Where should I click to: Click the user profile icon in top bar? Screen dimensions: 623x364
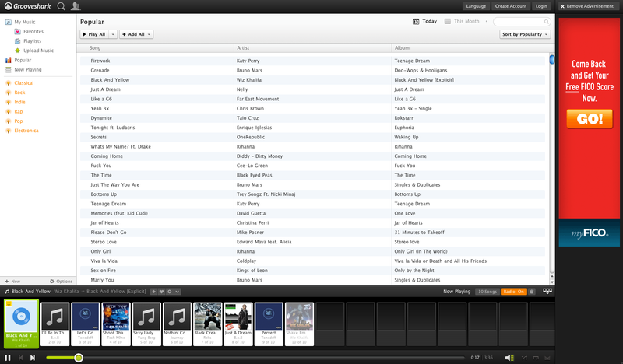[x=76, y=6]
